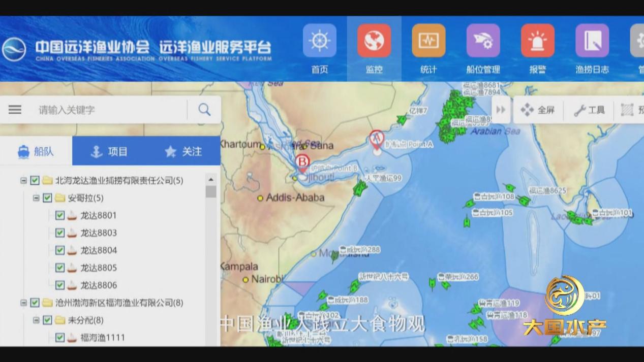
Task: Click the boat icon of 龙达8801
Action: pyautogui.click(x=72, y=215)
